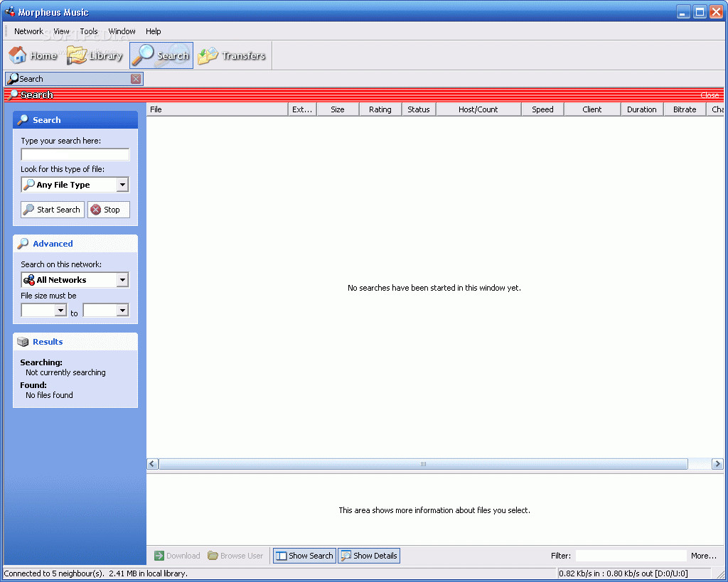The image size is (728, 582).
Task: Go to the Home toolbar button
Action: (x=33, y=55)
